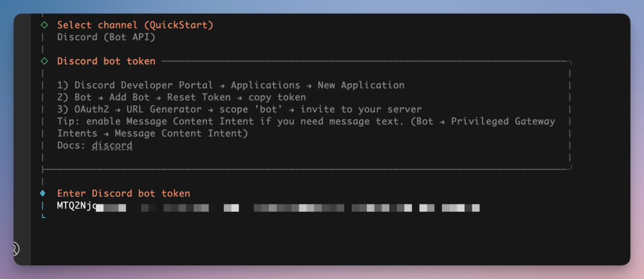Open the account icon in the sidebar
644x279 pixels.
(14, 248)
